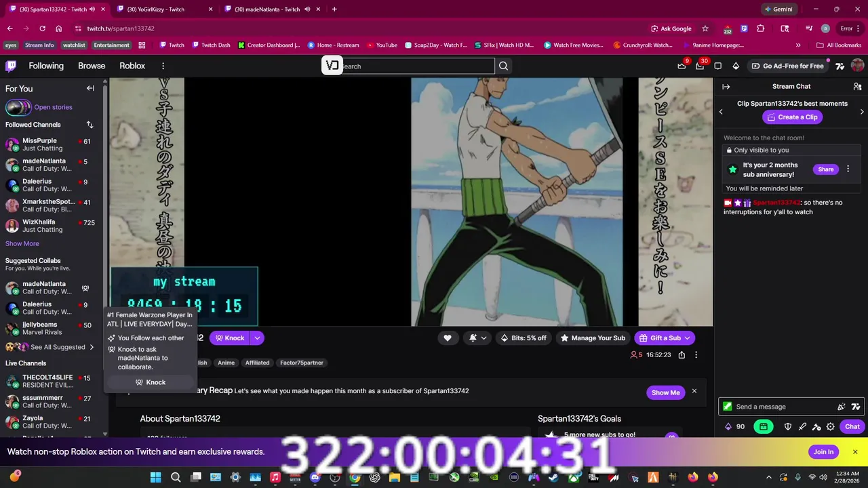Screen dimensions: 868x488
Task: Open a new Chrome tab
Action: click(334, 9)
